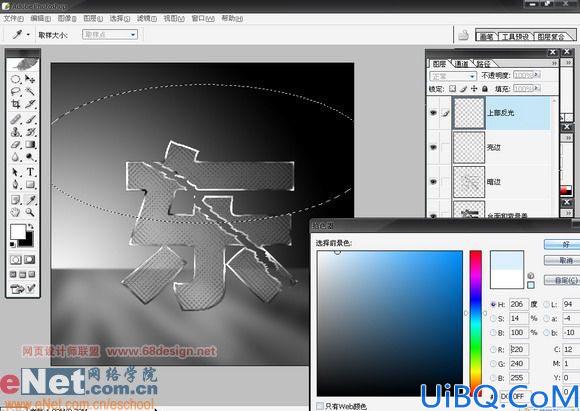Open the 填充 fill slider arrow
The width and height of the screenshot is (580, 411).
pyautogui.click(x=537, y=88)
